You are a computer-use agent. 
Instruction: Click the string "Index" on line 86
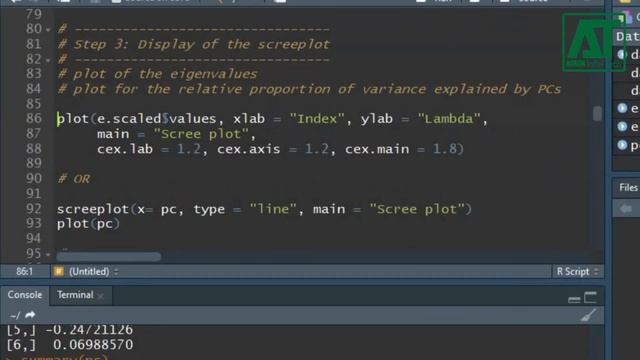(x=317, y=119)
